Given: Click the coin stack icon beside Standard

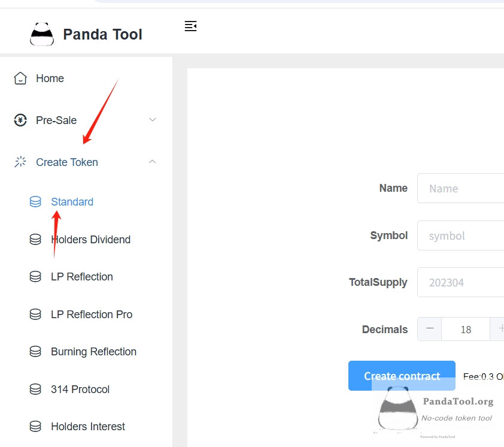Looking at the screenshot, I should pyautogui.click(x=35, y=202).
